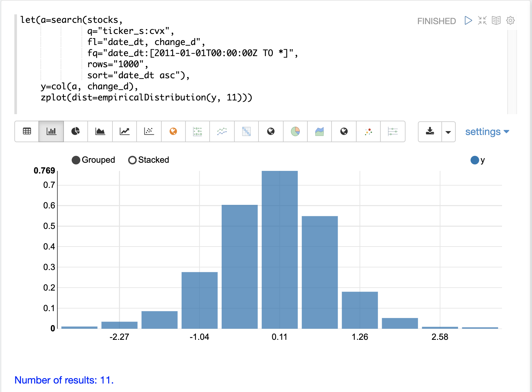Select the bar chart visualization
This screenshot has width=532, height=392.
point(51,131)
